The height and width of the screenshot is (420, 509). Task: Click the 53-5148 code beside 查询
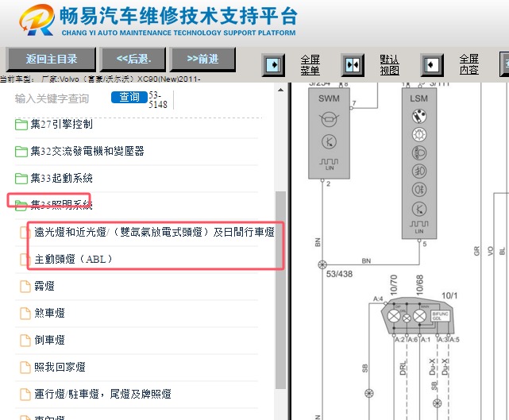158,100
